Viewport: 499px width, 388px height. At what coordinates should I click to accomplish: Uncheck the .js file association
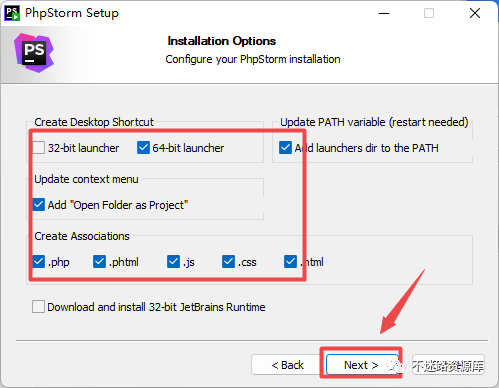(x=173, y=262)
